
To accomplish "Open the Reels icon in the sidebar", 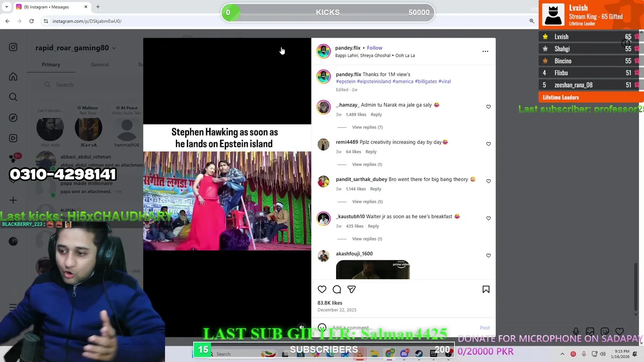I will [x=13, y=138].
